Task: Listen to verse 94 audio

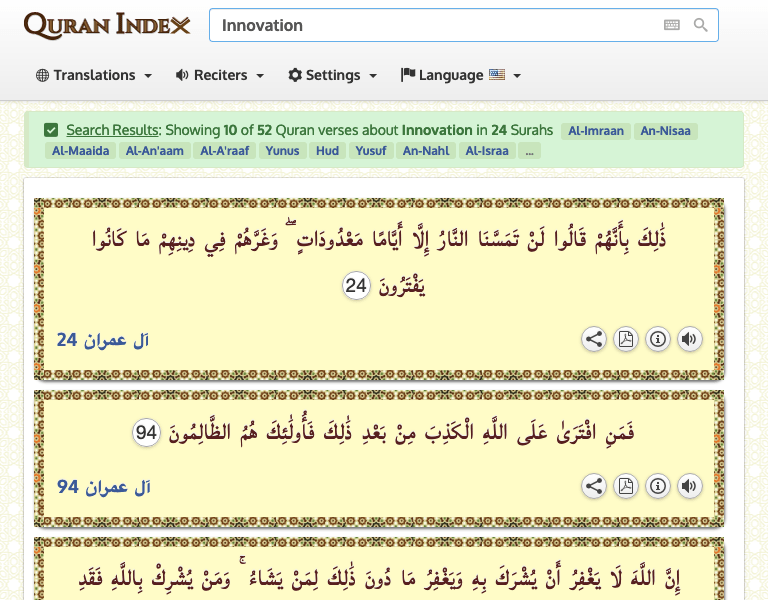Action: 689,487
